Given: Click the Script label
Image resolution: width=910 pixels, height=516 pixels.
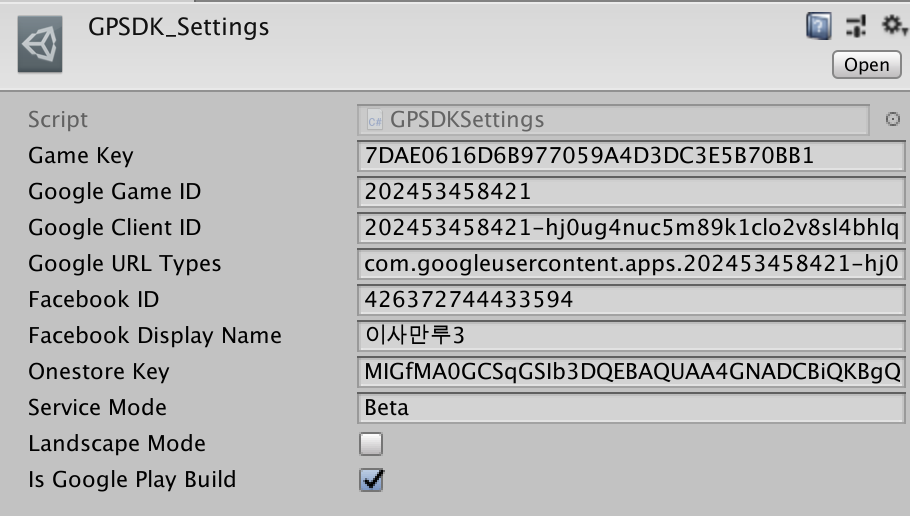Looking at the screenshot, I should (x=58, y=120).
